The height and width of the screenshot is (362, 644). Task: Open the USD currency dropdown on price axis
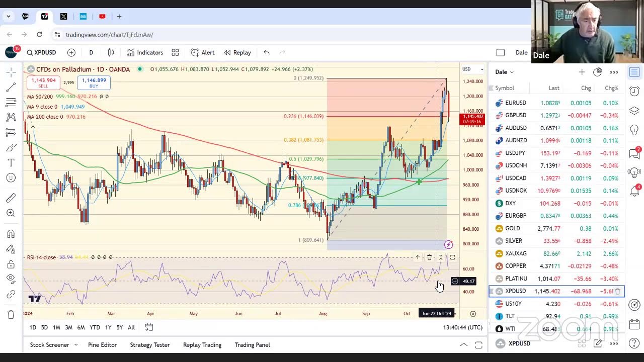pyautogui.click(x=473, y=69)
